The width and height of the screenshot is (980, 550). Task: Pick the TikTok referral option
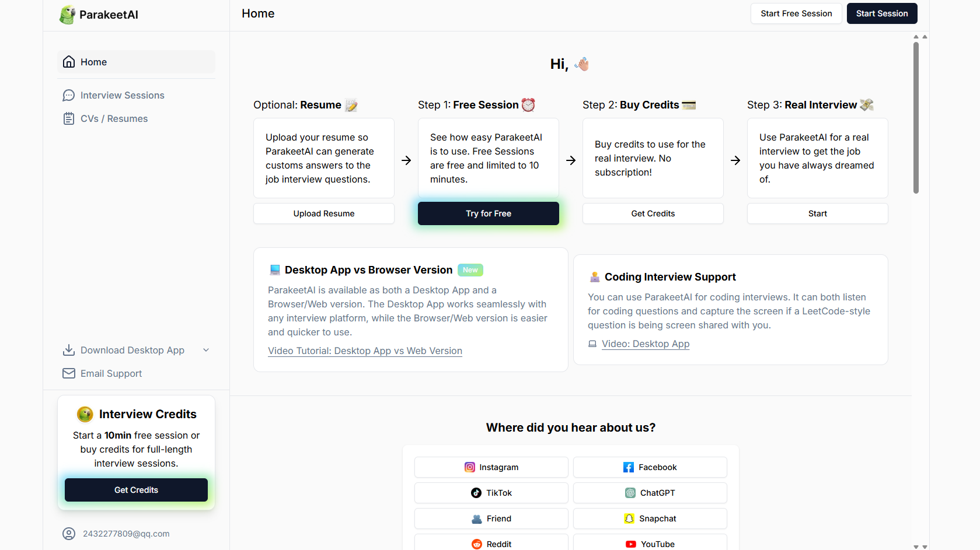491,493
